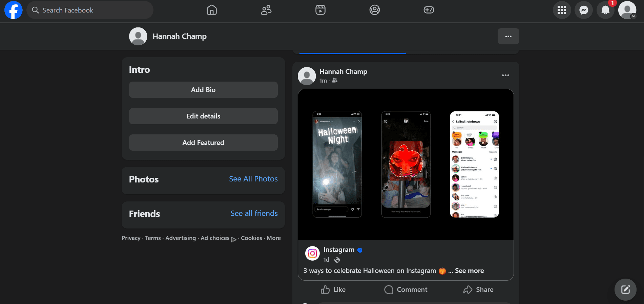Open the Home feed icon

[212, 10]
